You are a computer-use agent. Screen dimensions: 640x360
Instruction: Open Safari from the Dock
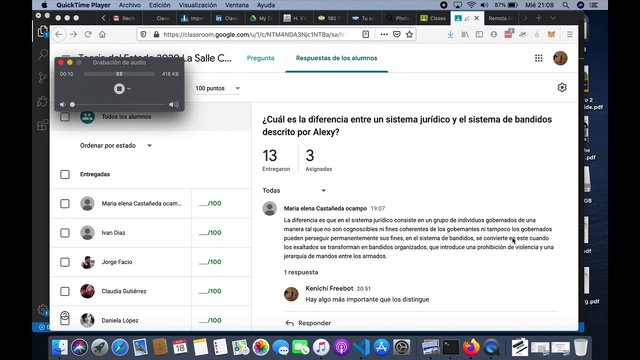tap(120, 347)
